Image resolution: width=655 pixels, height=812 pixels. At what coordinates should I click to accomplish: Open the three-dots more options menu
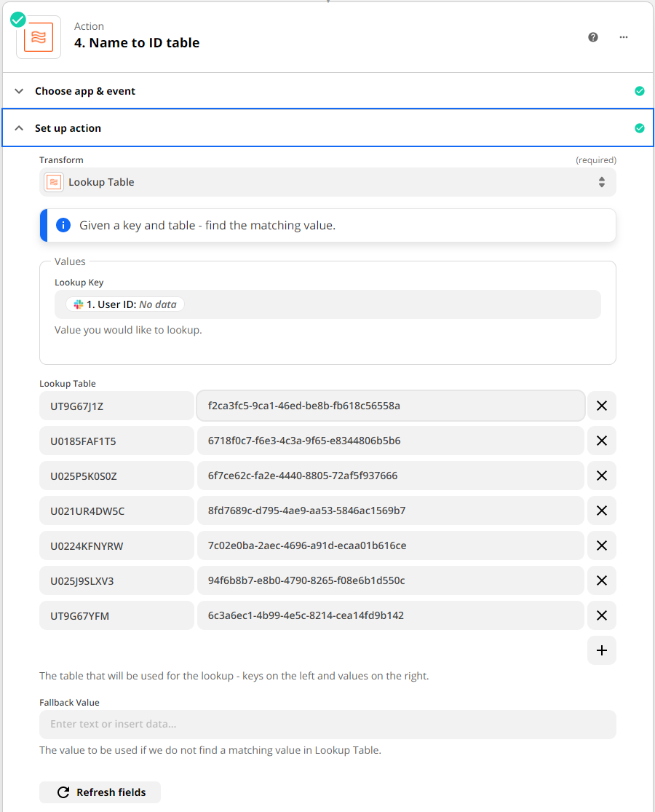coord(624,37)
